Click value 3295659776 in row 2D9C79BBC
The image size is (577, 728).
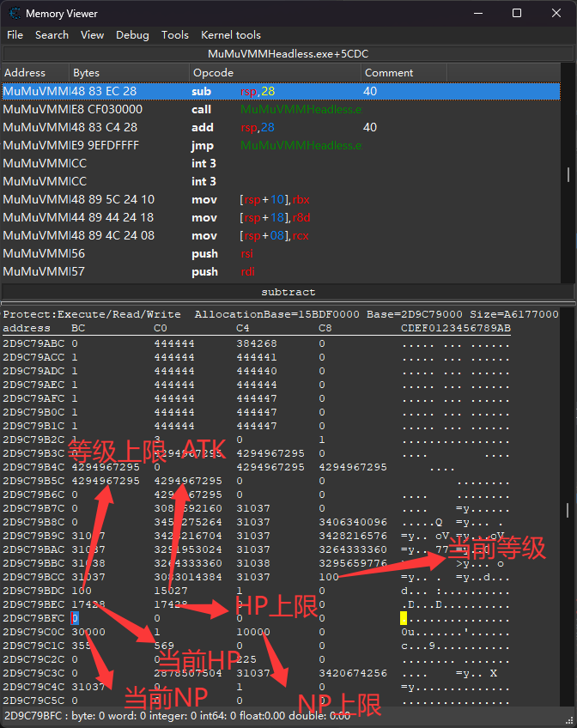[x=353, y=563]
